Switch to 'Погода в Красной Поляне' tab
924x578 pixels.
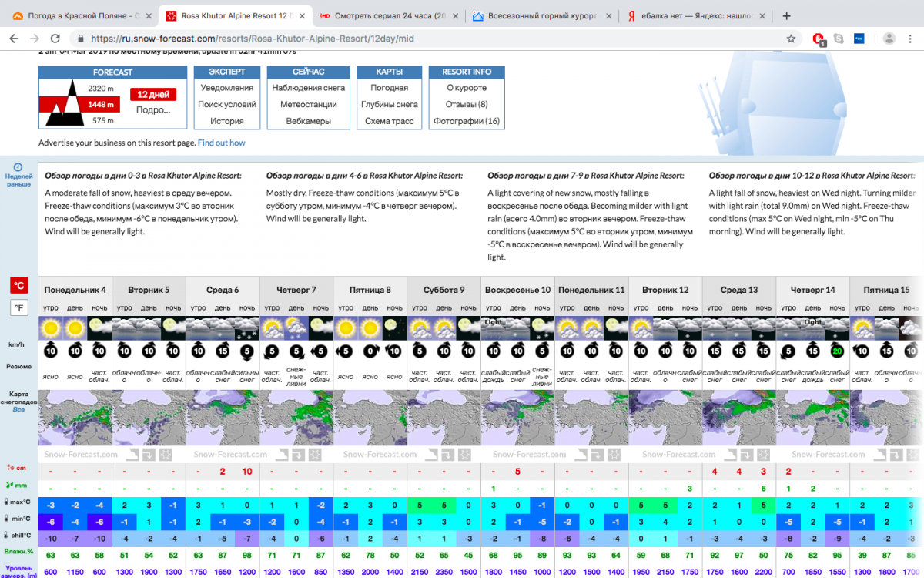(82, 15)
